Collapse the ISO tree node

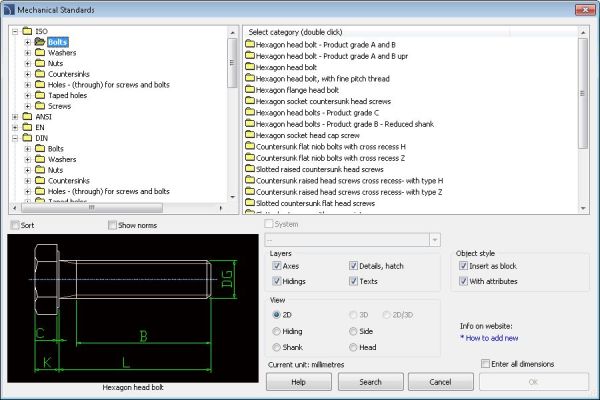(15, 31)
